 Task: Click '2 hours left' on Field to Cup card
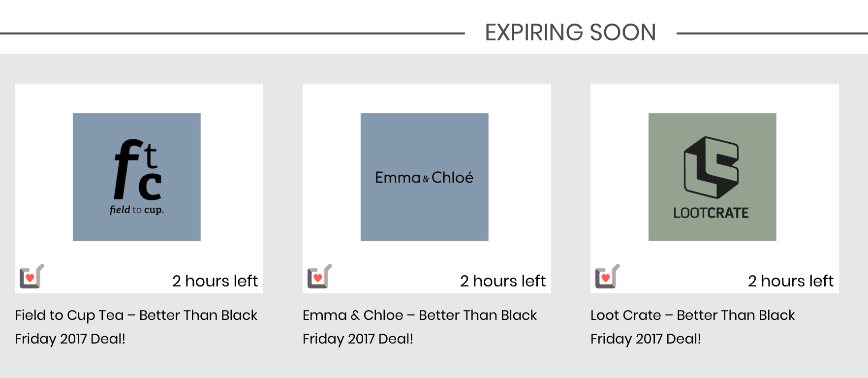click(215, 281)
